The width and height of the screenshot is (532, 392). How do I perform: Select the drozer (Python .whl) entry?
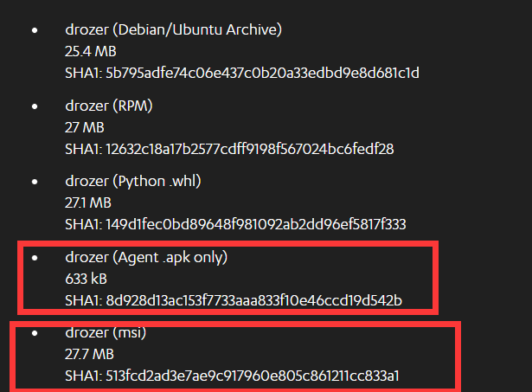133,181
